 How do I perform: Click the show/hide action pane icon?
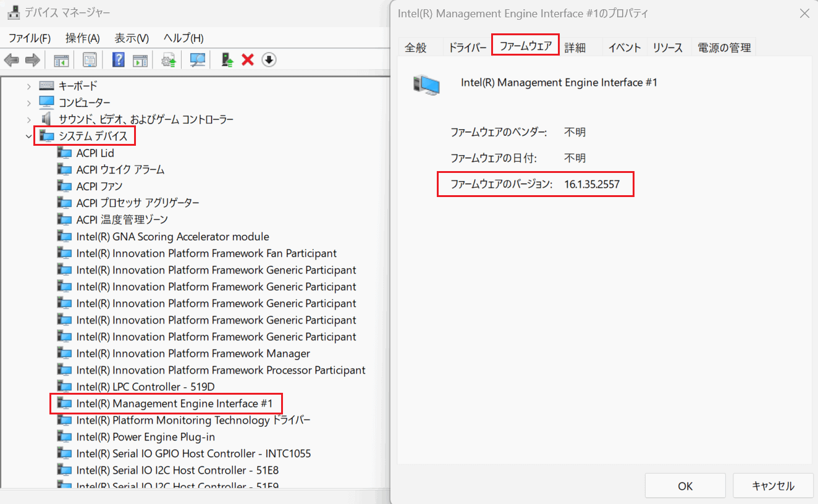[x=141, y=60]
